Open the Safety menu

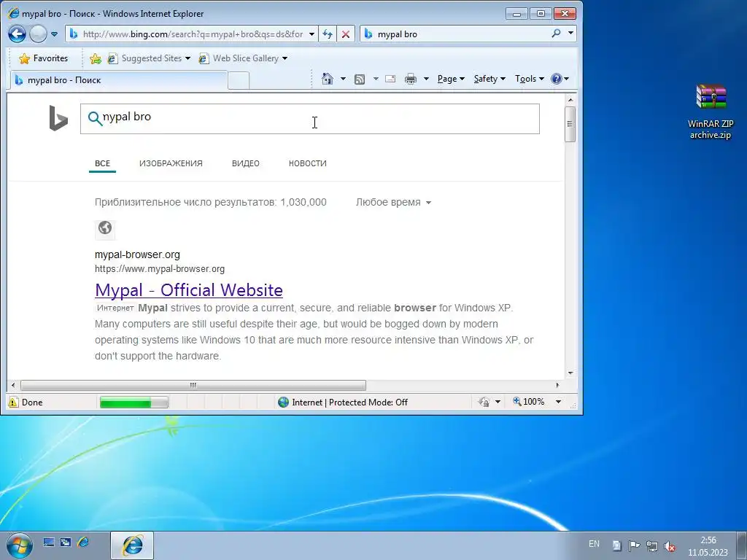pyautogui.click(x=489, y=79)
